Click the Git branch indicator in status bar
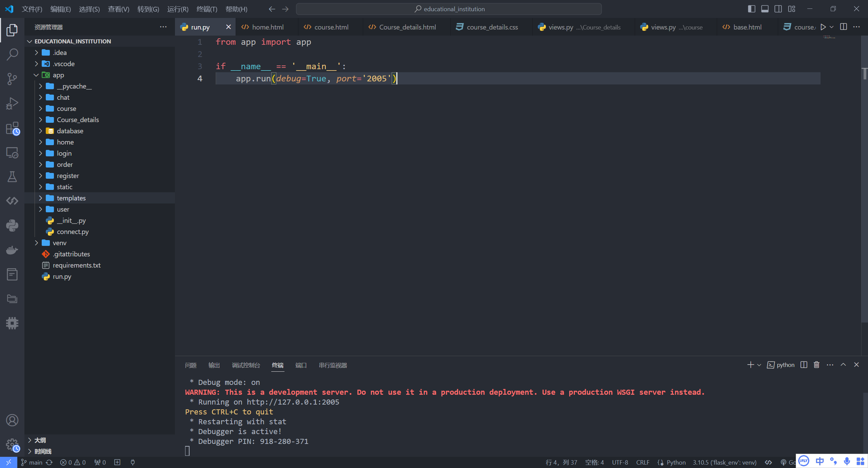The width and height of the screenshot is (868, 468). point(31,462)
